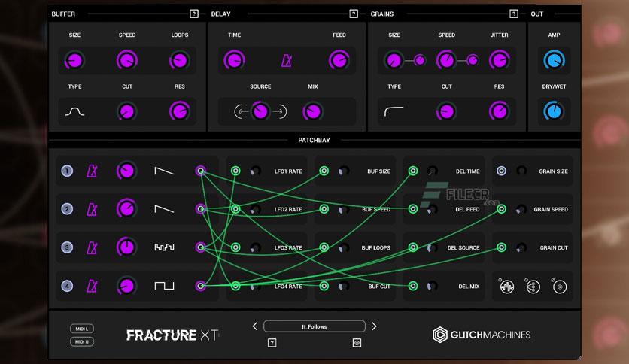Open the help icon below preset box

pyautogui.click(x=272, y=343)
